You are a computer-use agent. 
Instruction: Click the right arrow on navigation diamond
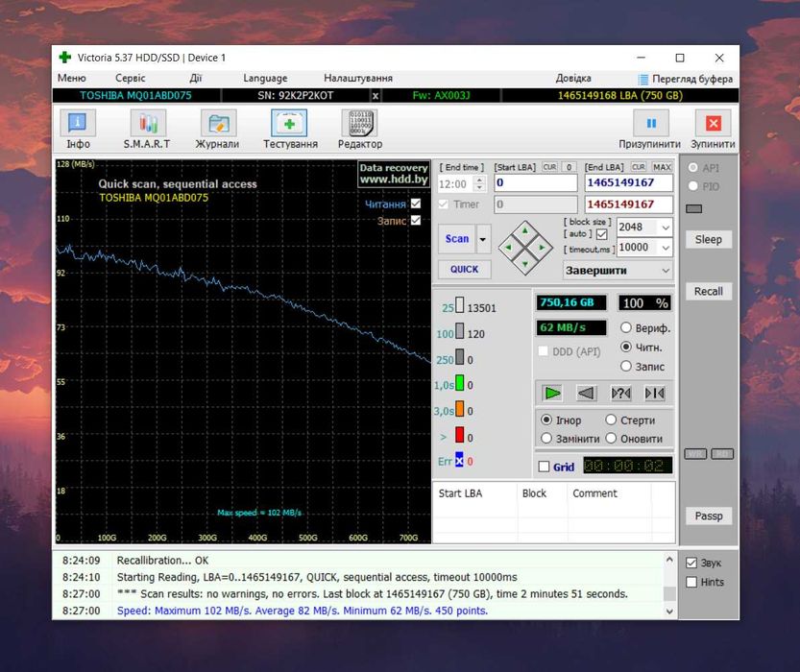(x=542, y=248)
